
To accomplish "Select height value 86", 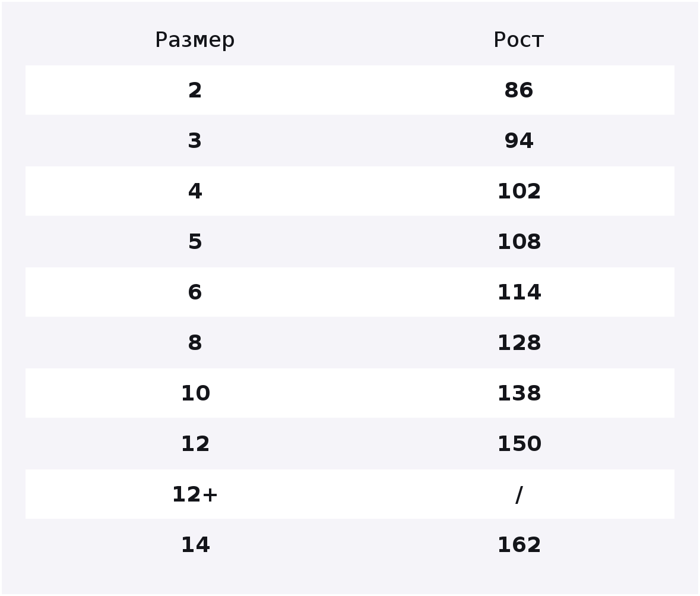I will click(519, 90).
